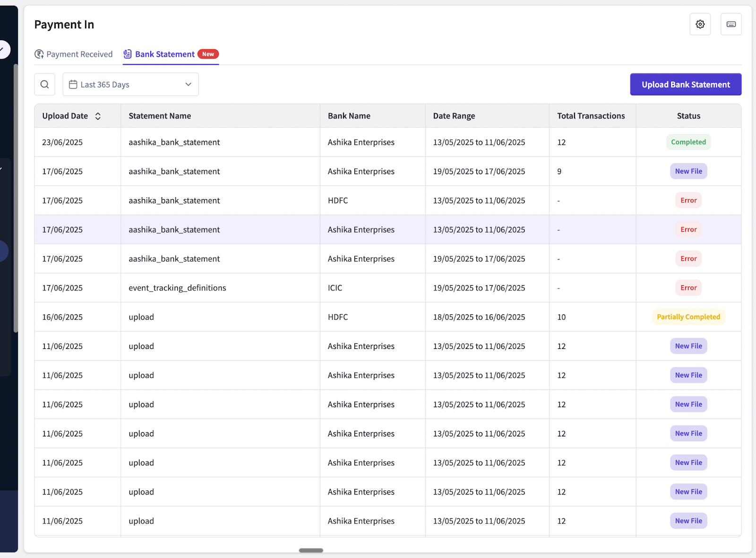Click Error badge on the ICIC row
The image size is (756, 558).
688,288
